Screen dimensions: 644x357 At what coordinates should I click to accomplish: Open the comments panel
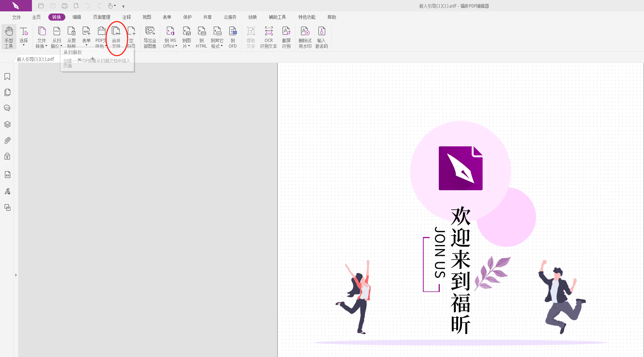7,108
